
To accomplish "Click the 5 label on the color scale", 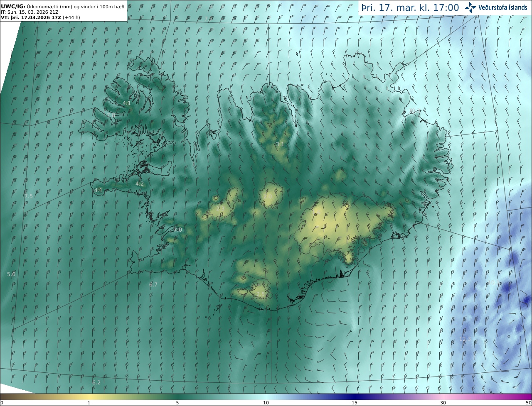I will point(177,403).
